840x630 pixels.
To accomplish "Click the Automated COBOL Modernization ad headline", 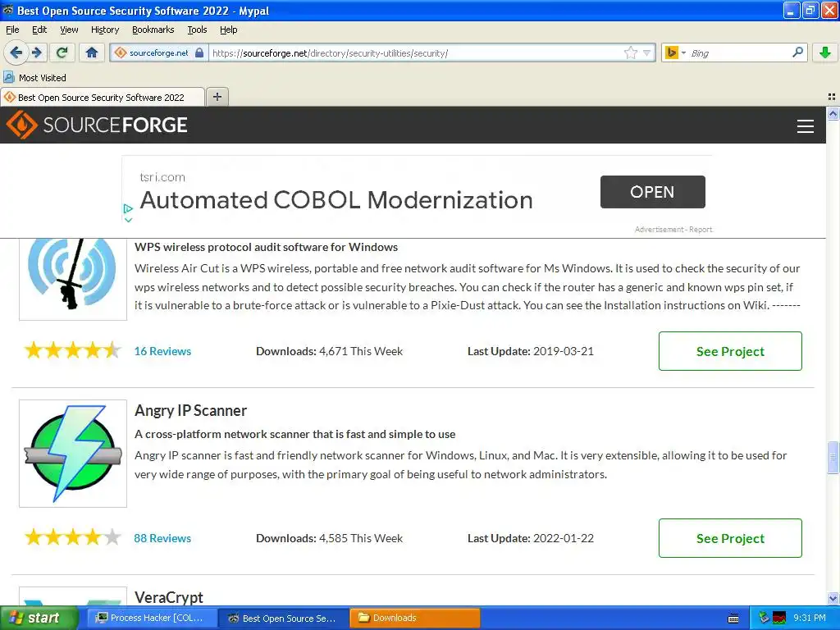I will click(x=336, y=200).
